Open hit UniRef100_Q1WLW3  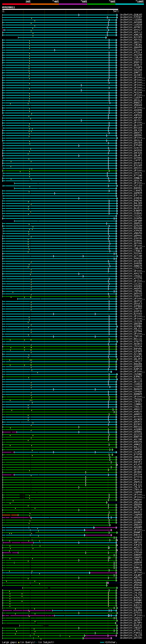(x=131, y=15)
